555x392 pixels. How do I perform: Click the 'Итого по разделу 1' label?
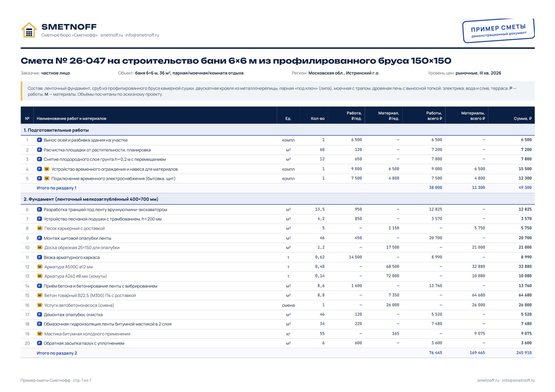56,188
